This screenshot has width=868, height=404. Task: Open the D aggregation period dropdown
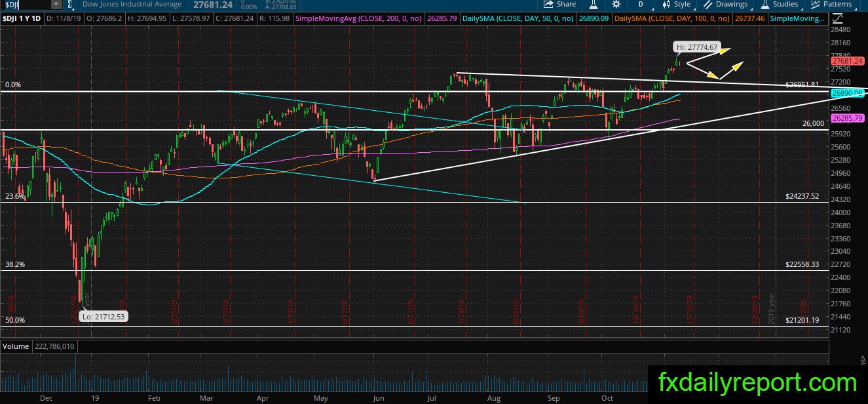[x=641, y=5]
